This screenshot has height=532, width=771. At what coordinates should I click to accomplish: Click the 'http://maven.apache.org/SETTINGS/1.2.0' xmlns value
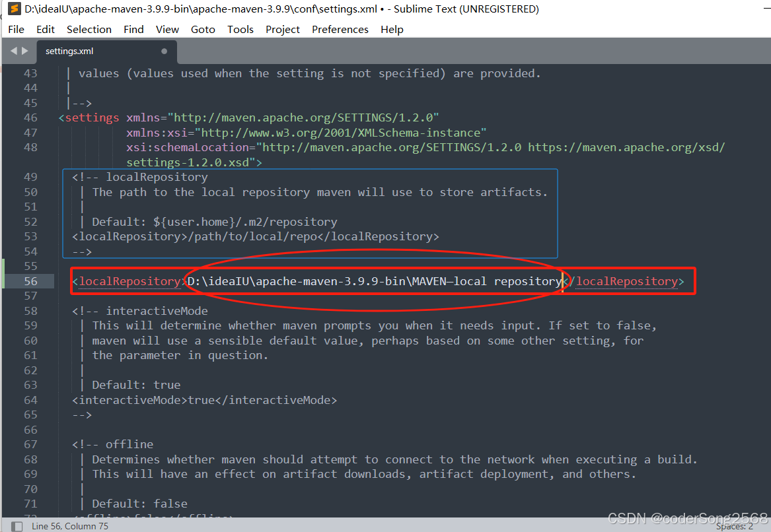[303, 118]
